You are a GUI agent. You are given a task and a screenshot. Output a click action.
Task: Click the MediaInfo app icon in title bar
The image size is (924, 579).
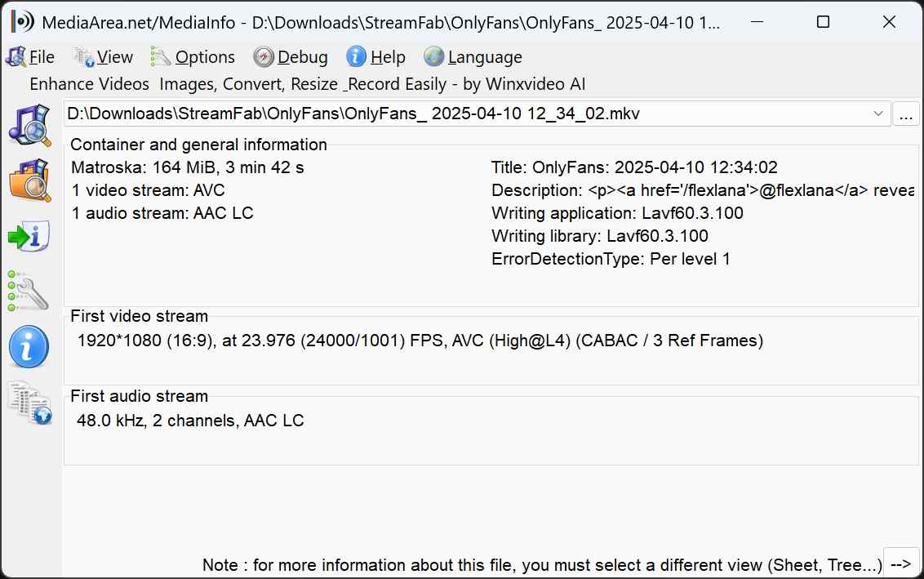(x=22, y=23)
